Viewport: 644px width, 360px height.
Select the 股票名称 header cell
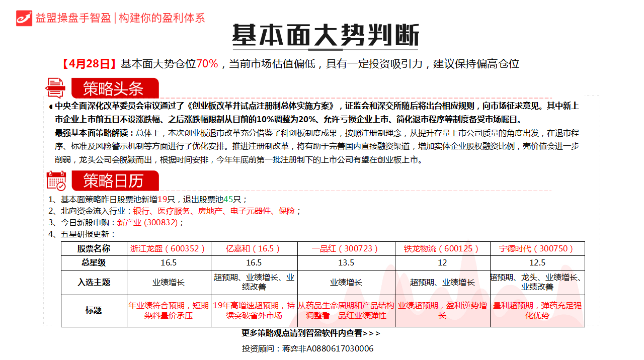[93, 248]
